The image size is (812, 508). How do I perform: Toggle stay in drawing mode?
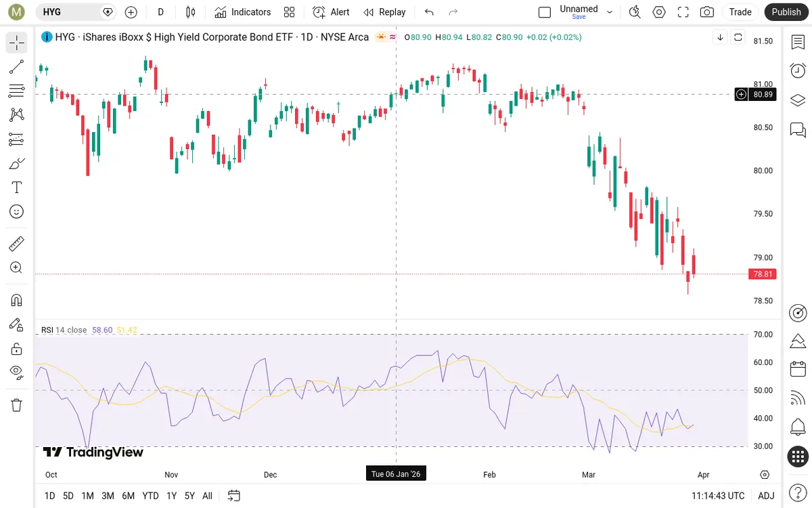click(17, 324)
